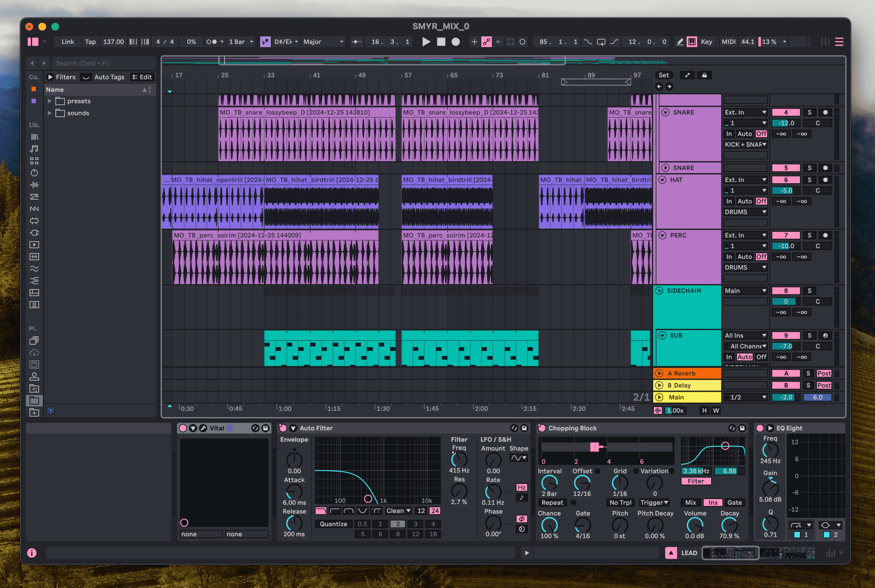This screenshot has height=588, width=875.
Task: Open the SUB track All Ins dropdown
Action: (x=745, y=335)
